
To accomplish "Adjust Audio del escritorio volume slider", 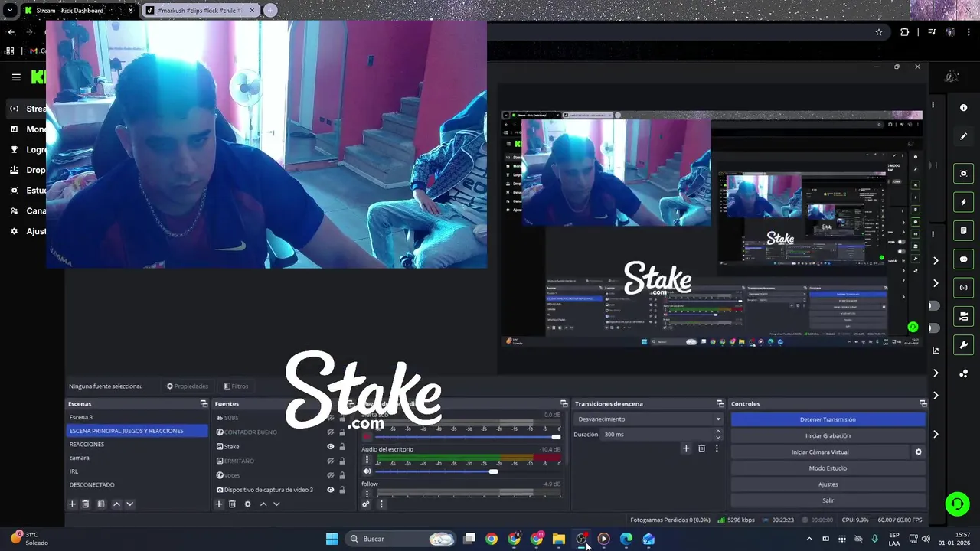I will [x=493, y=471].
